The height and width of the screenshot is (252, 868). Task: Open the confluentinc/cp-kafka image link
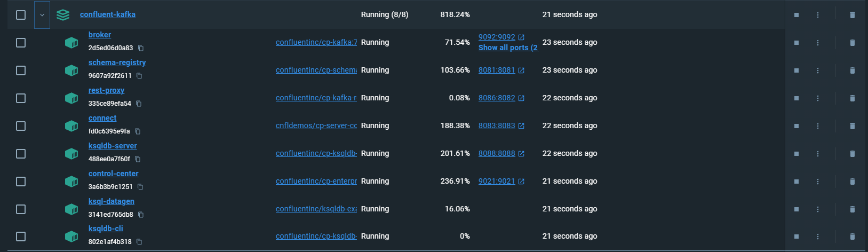coord(316,42)
